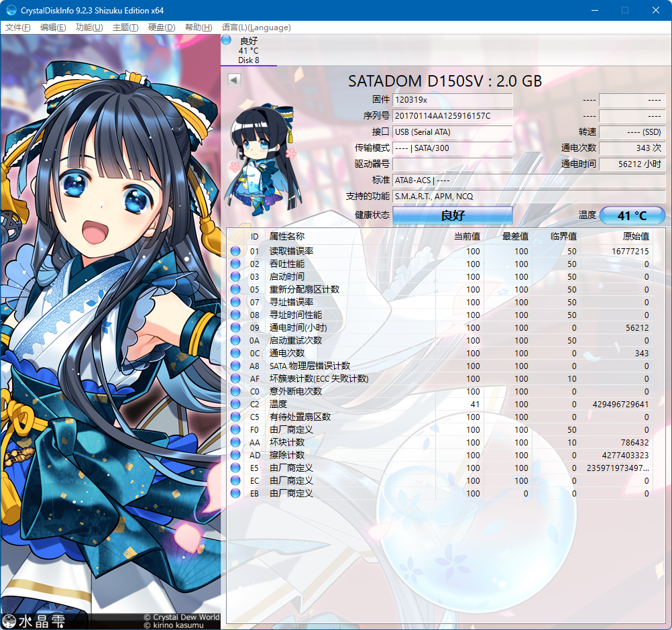Click the status orb of row 08 寻址时间性能
This screenshot has height=630, width=672.
[x=235, y=315]
